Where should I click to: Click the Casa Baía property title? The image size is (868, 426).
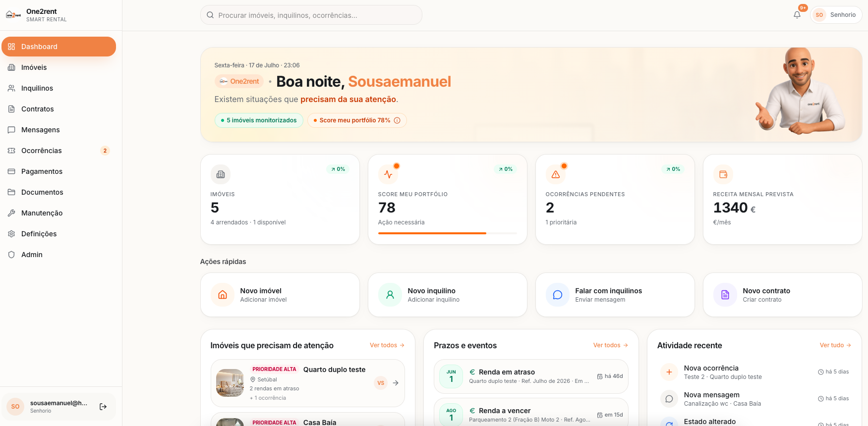[320, 423]
